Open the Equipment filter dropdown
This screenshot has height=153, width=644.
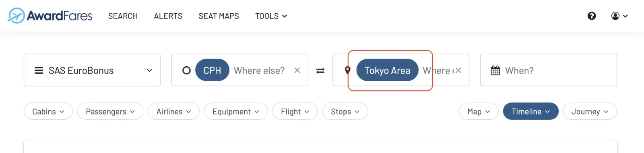click(236, 111)
